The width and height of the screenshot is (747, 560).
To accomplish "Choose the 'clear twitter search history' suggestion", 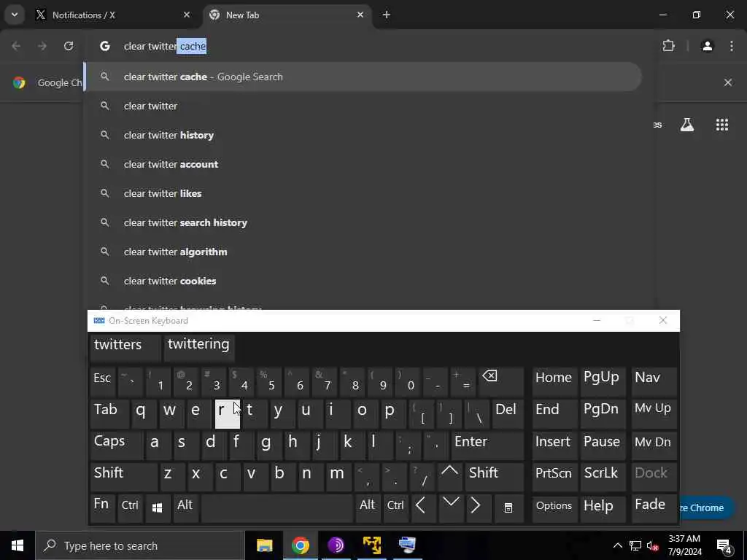I will coord(363,222).
